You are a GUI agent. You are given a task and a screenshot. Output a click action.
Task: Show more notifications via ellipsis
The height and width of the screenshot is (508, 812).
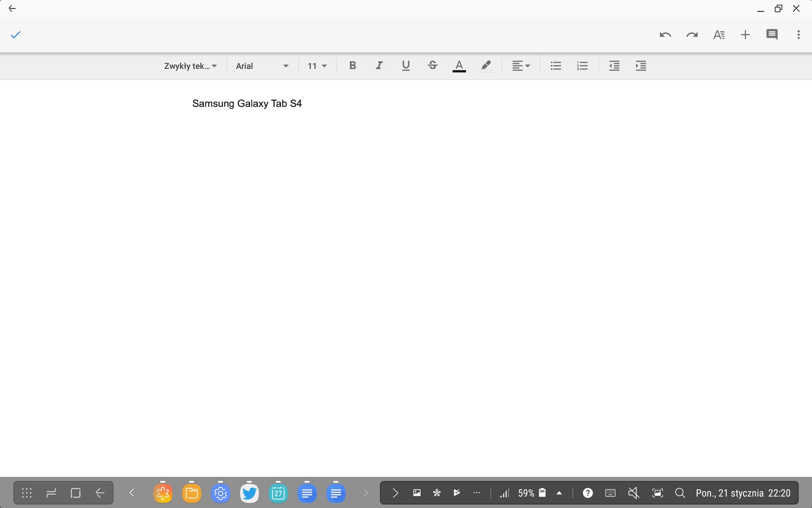477,493
